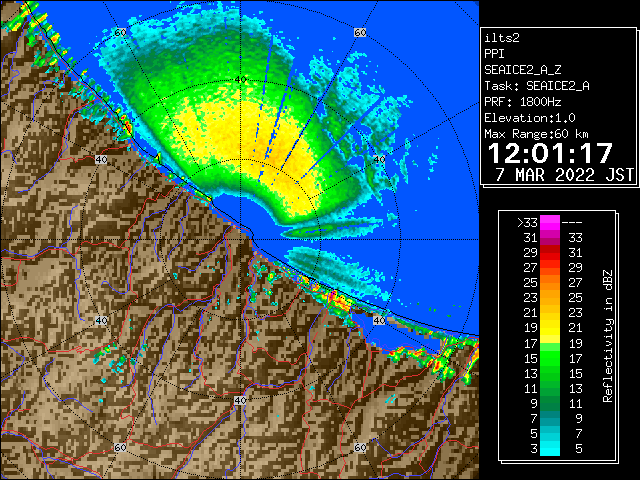Pick the magenta >33 dBZ color band
Viewport: 640px width, 480px height.
(550, 223)
